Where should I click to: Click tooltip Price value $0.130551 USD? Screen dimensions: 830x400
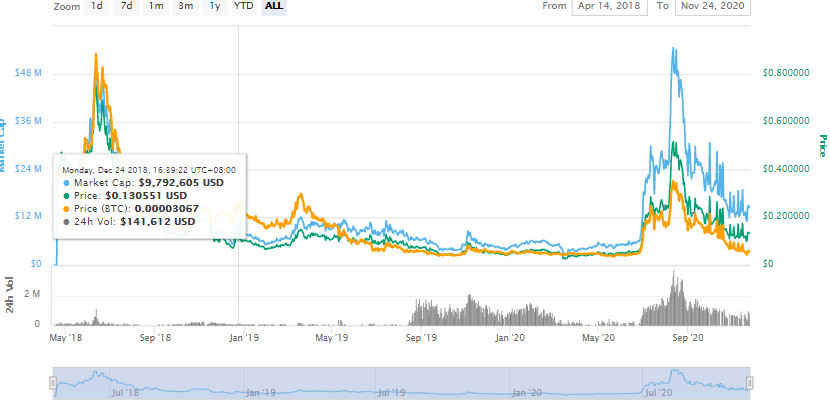pos(147,196)
